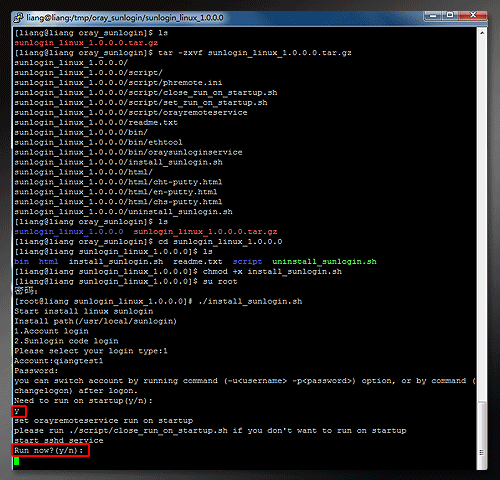Click the line script/orayremoteservice
The image size is (500, 480).
pyautogui.click(x=131, y=113)
